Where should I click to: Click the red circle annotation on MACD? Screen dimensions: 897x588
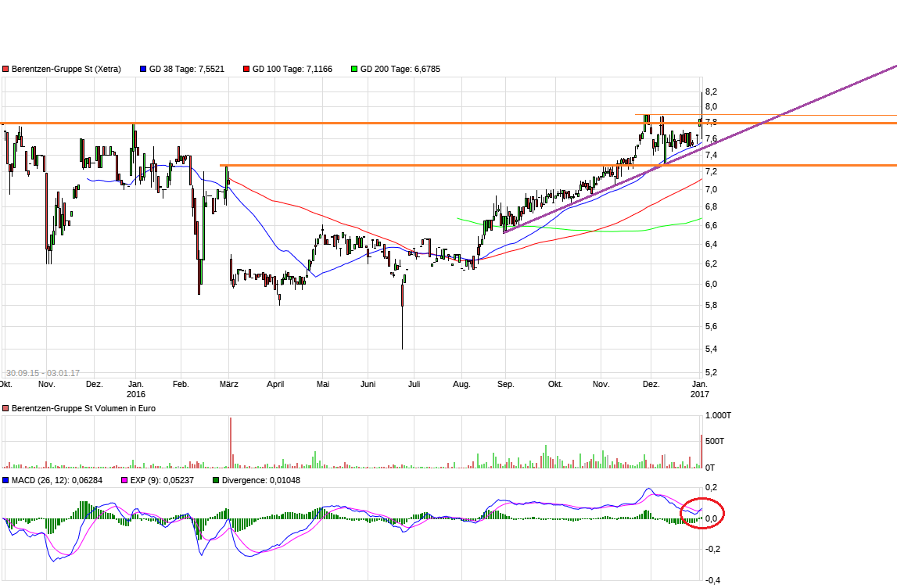[x=702, y=513]
